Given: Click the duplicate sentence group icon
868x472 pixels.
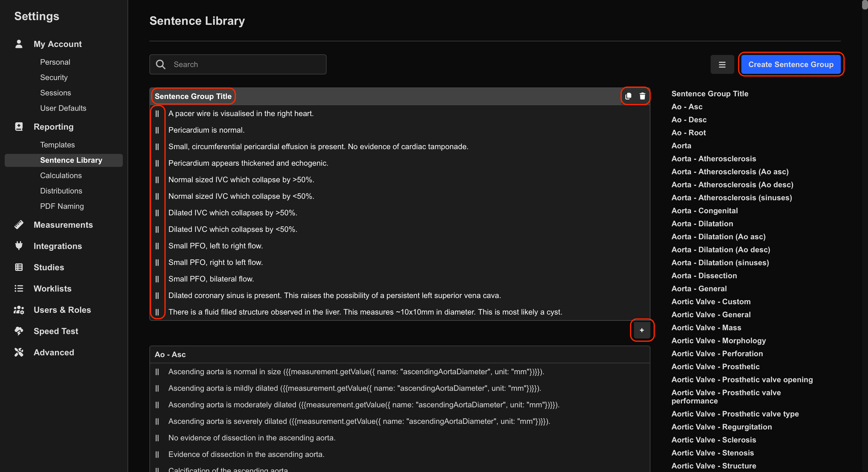Looking at the screenshot, I should coord(628,96).
